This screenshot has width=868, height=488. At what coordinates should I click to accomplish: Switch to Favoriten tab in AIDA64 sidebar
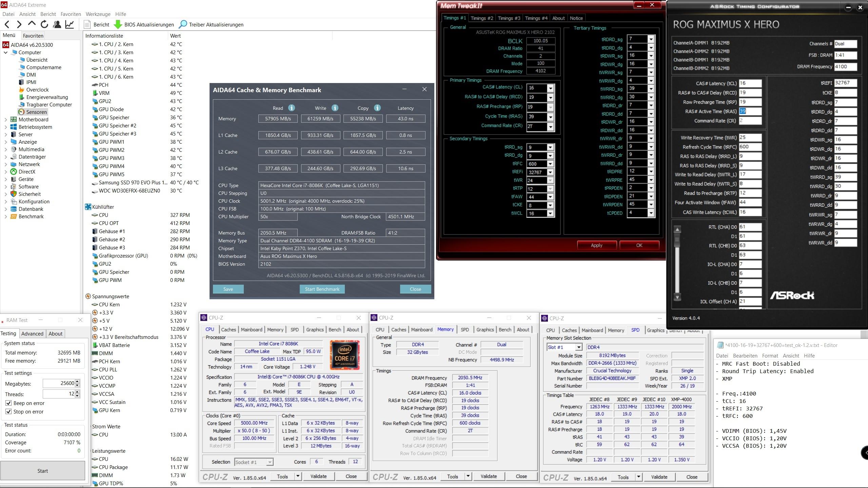[x=33, y=36]
